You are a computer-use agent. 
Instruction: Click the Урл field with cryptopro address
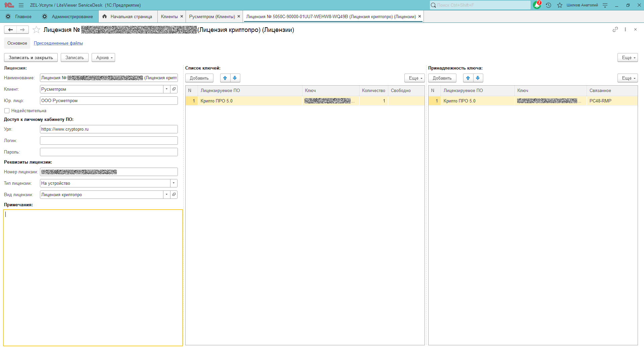click(109, 129)
